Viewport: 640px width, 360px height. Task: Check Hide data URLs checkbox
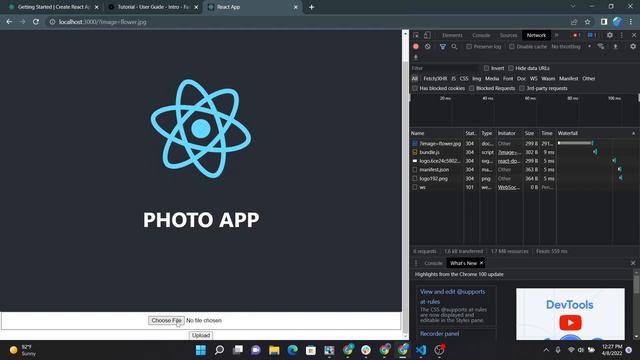pyautogui.click(x=511, y=68)
